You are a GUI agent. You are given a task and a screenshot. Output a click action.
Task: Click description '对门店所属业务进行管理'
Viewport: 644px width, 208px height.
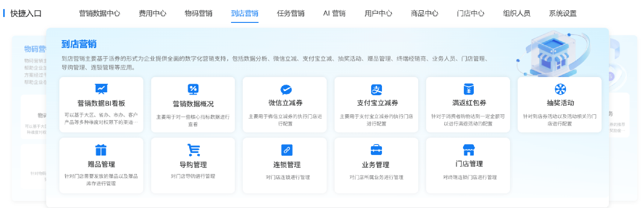[x=376, y=178]
